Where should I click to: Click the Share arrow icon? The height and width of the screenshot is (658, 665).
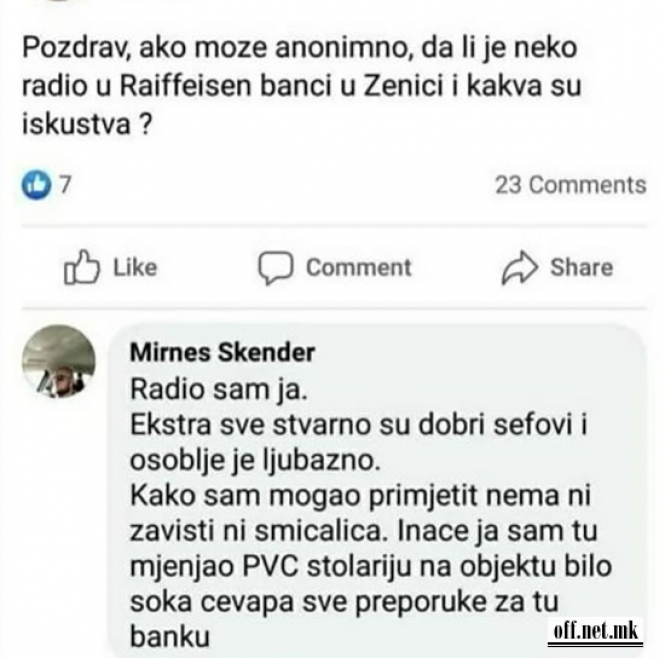[x=519, y=268]
